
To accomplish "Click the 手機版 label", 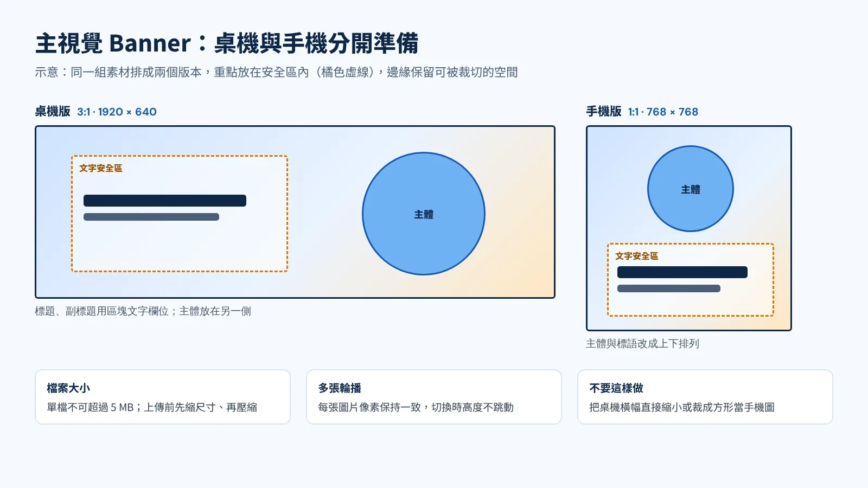I will (604, 112).
